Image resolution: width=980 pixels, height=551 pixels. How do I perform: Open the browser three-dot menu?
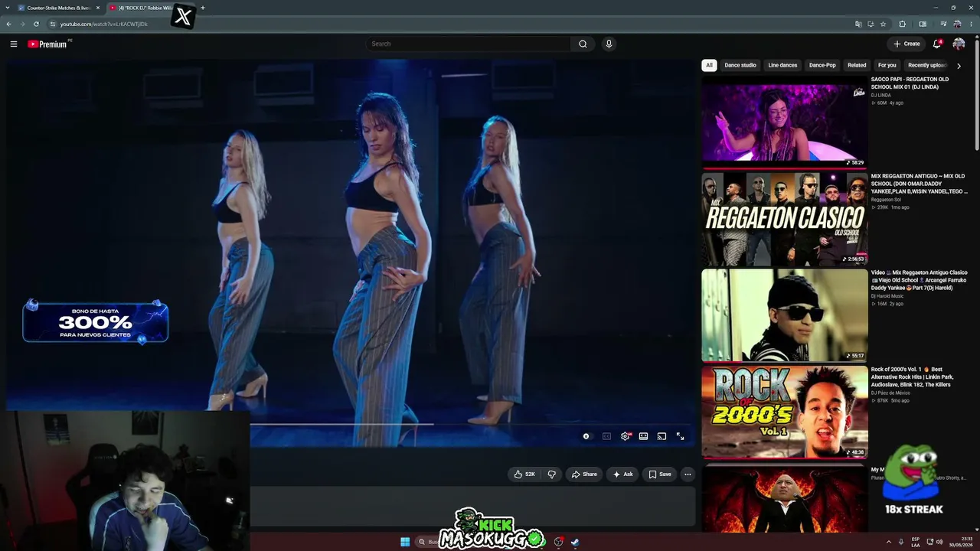point(972,24)
